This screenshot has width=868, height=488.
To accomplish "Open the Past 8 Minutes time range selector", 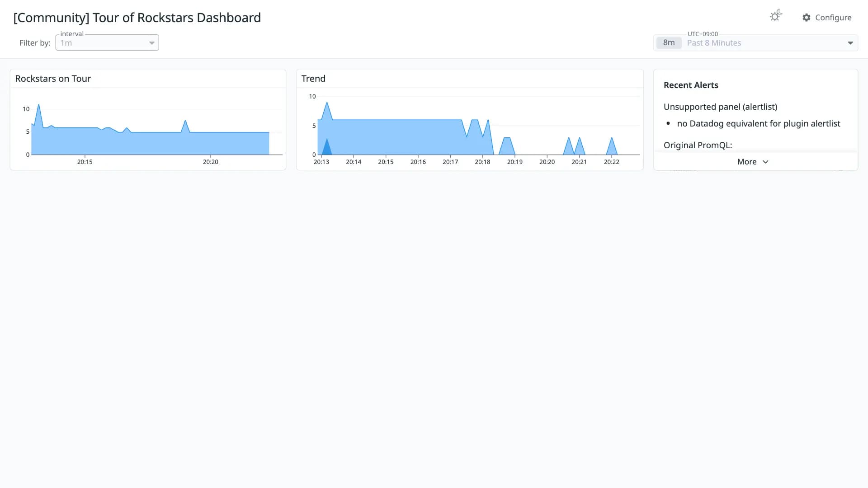I will tap(755, 43).
